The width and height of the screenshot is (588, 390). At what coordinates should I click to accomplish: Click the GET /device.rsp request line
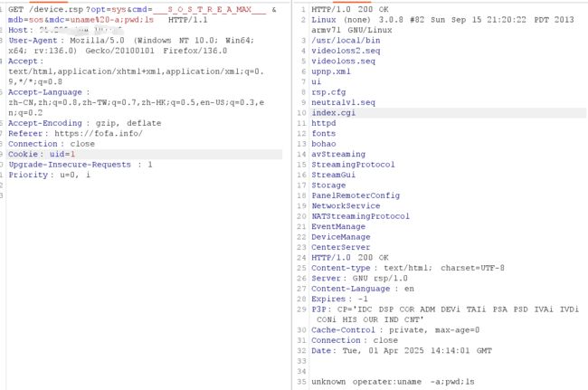142,9
